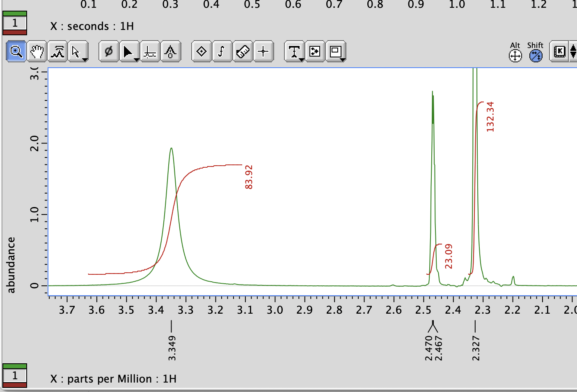Activate the integral tool
Screen dimensions: 577x392
click(222, 52)
